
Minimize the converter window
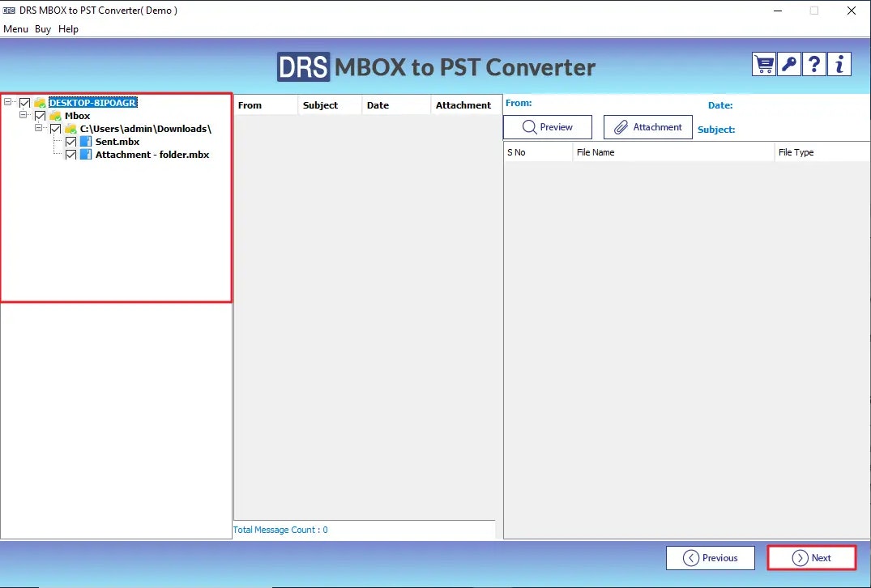click(778, 11)
